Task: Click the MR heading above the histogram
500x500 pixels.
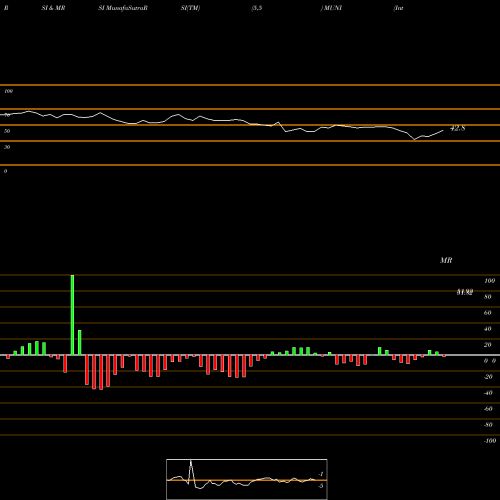Action: (x=446, y=260)
